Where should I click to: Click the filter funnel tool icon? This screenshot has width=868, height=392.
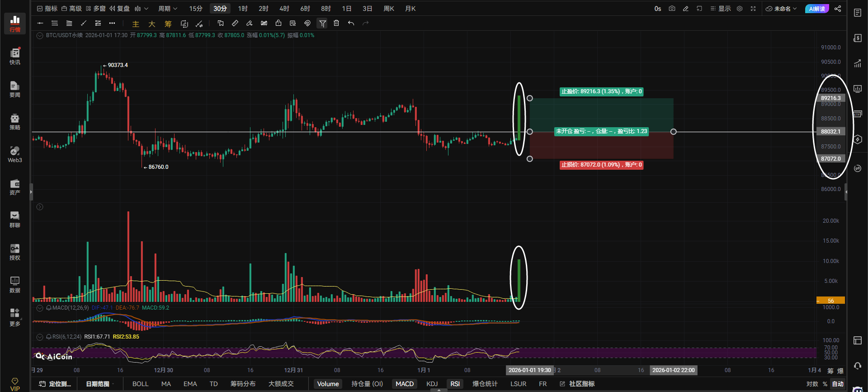tap(322, 23)
